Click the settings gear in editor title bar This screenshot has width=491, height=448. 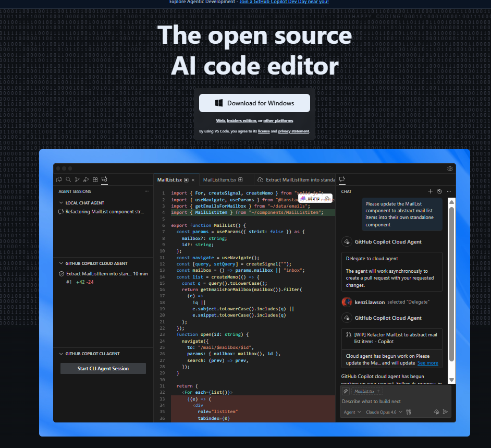[450, 168]
